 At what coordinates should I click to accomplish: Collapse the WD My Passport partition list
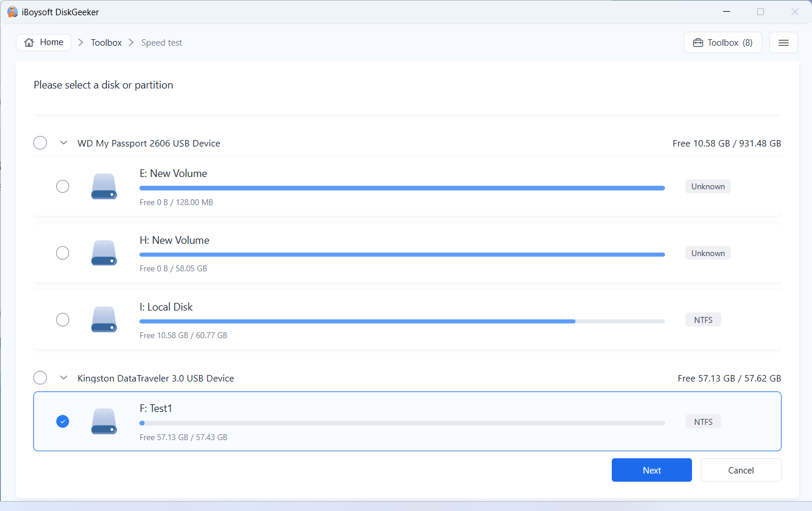coord(63,143)
